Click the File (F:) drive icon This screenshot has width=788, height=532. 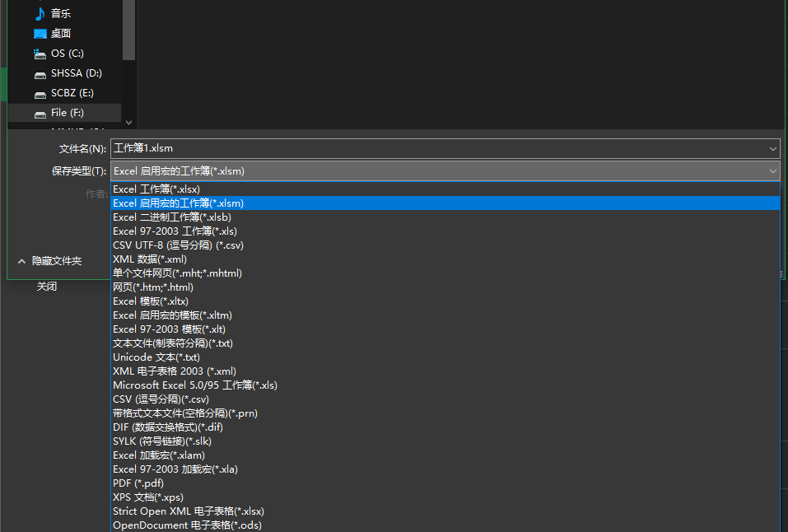pyautogui.click(x=40, y=114)
